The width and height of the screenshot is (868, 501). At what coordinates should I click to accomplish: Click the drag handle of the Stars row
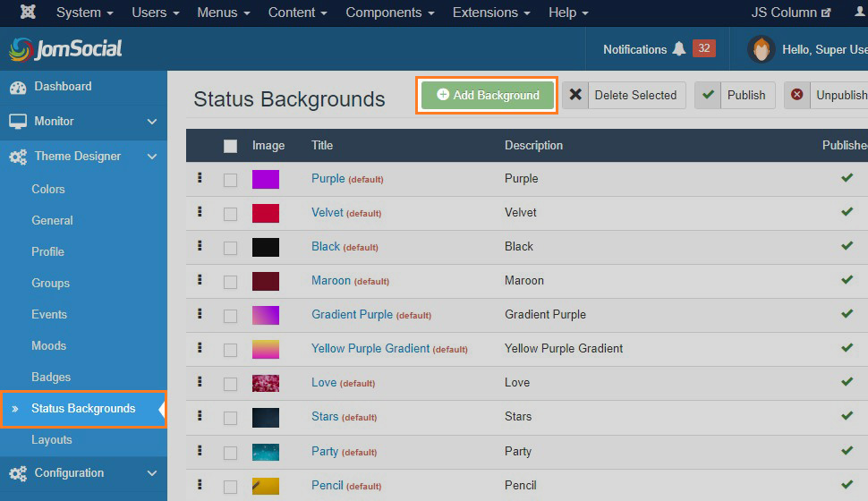tap(200, 416)
